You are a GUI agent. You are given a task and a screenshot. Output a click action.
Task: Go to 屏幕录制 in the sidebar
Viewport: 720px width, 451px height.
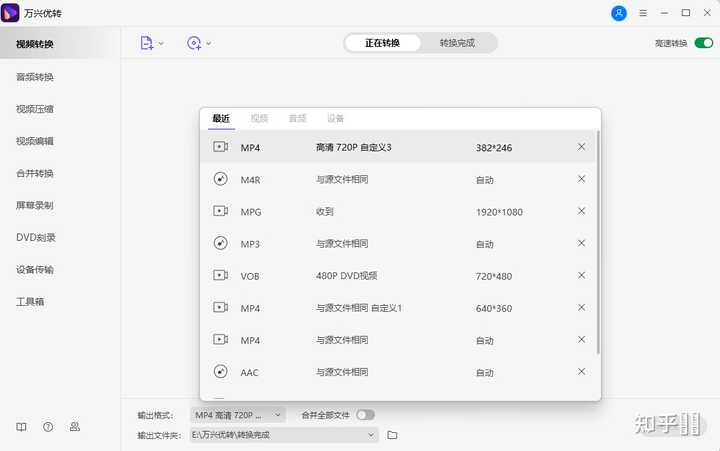(x=35, y=205)
